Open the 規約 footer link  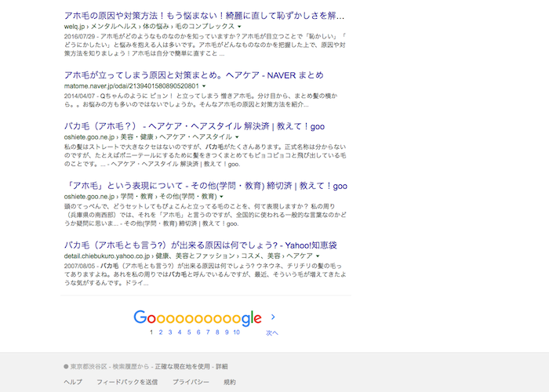[230, 382]
